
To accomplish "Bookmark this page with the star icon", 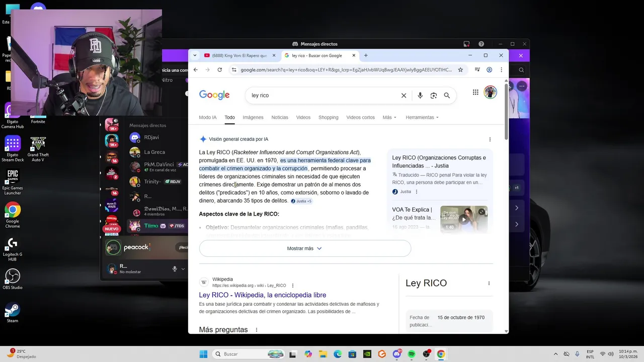I will [460, 70].
